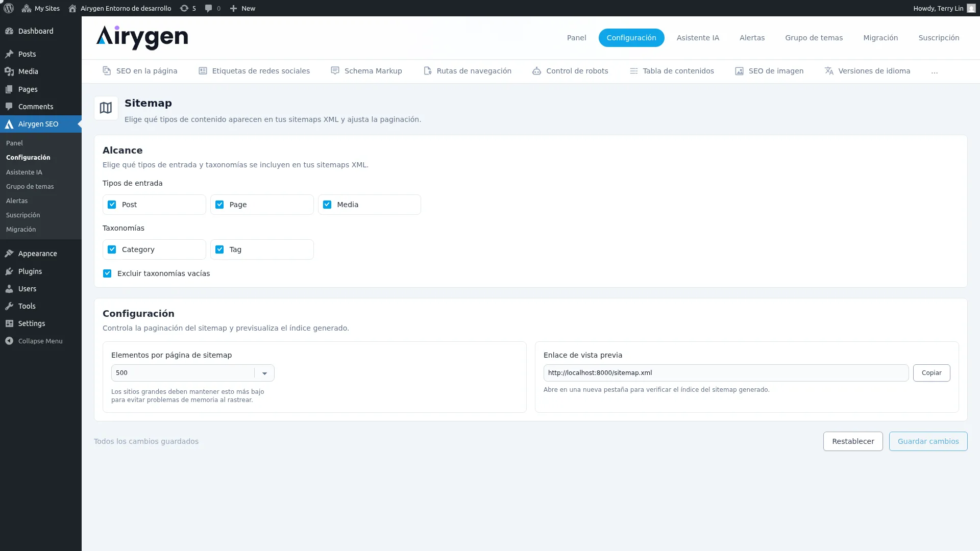Click the Etiquetas de redes sociales icon
Screen dimensions: 980x551
[x=203, y=71]
